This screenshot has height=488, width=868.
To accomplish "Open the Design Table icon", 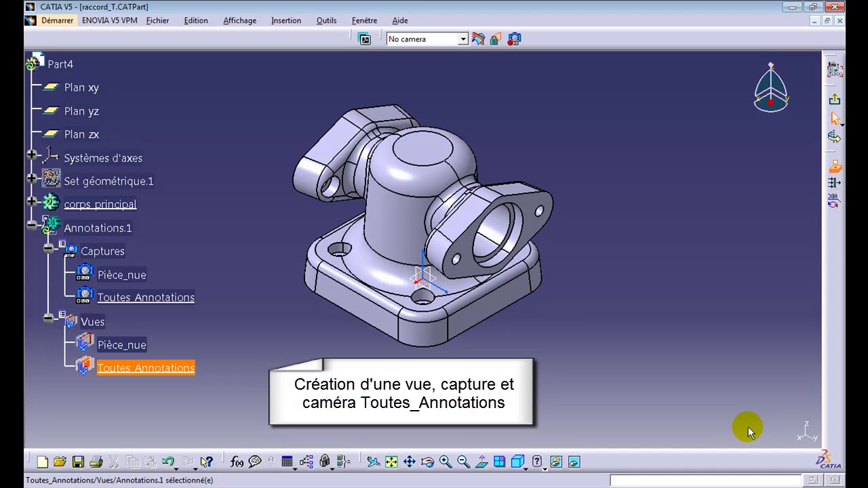I will click(288, 462).
